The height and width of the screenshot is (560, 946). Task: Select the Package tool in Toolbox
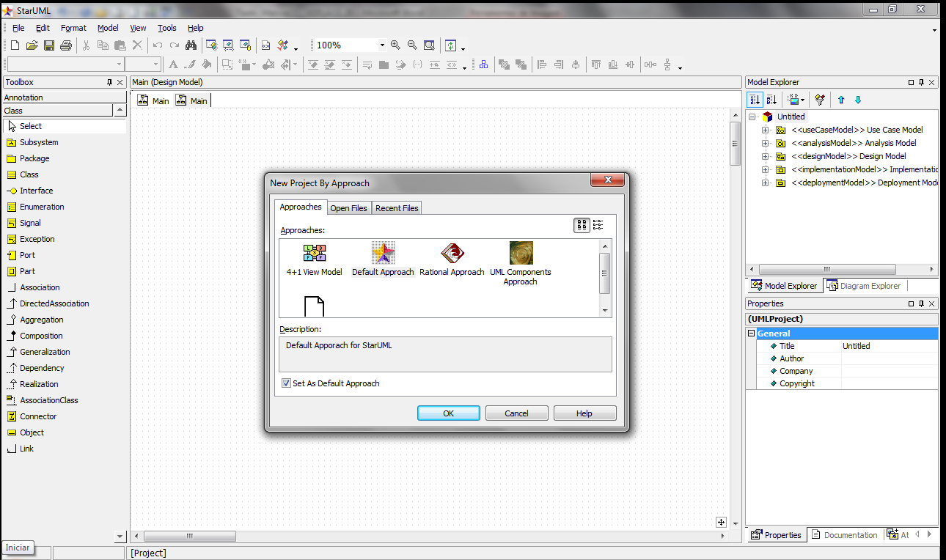(x=34, y=158)
